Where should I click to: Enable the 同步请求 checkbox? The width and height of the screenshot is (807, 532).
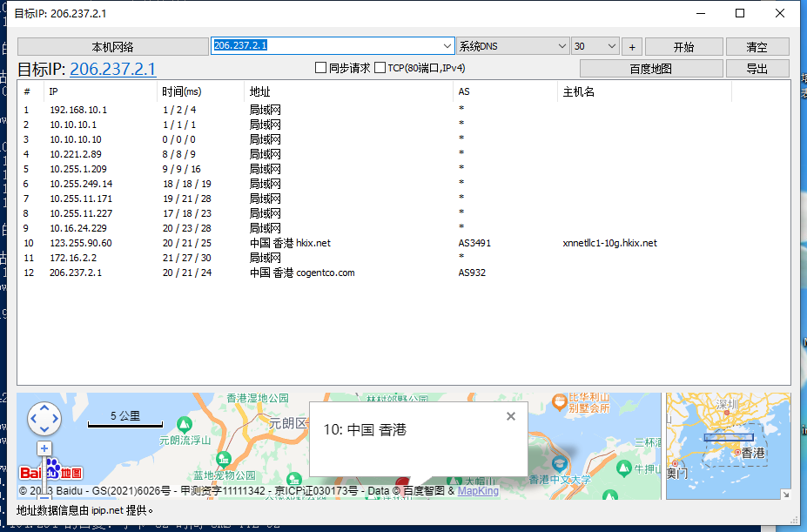pos(320,68)
